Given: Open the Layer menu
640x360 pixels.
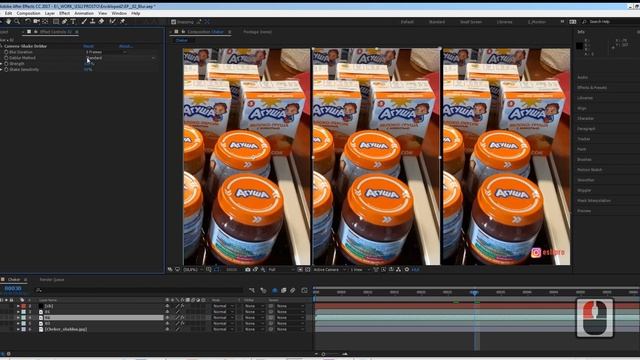Looking at the screenshot, I should [50, 13].
